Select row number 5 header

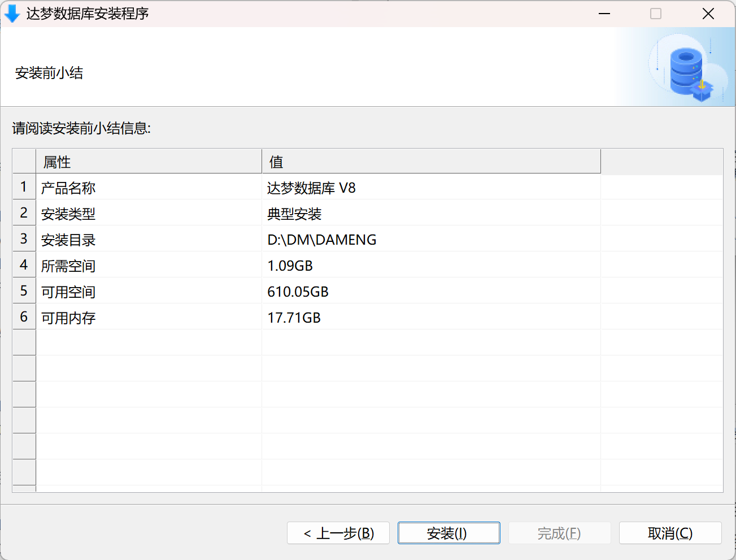tap(24, 290)
